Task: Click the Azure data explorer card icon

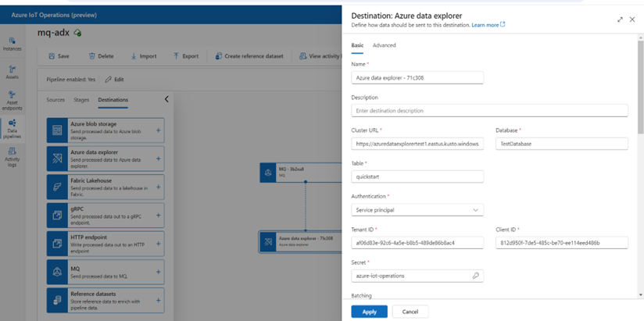Action: point(57,159)
